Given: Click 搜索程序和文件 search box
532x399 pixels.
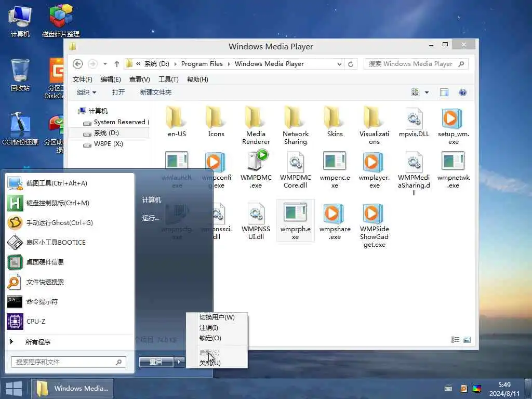Looking at the screenshot, I should 68,362.
